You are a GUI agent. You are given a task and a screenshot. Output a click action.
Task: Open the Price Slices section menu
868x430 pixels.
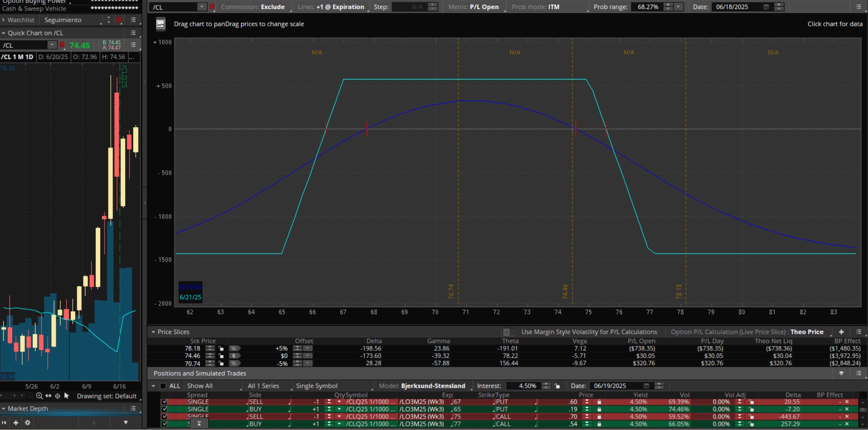[858, 332]
